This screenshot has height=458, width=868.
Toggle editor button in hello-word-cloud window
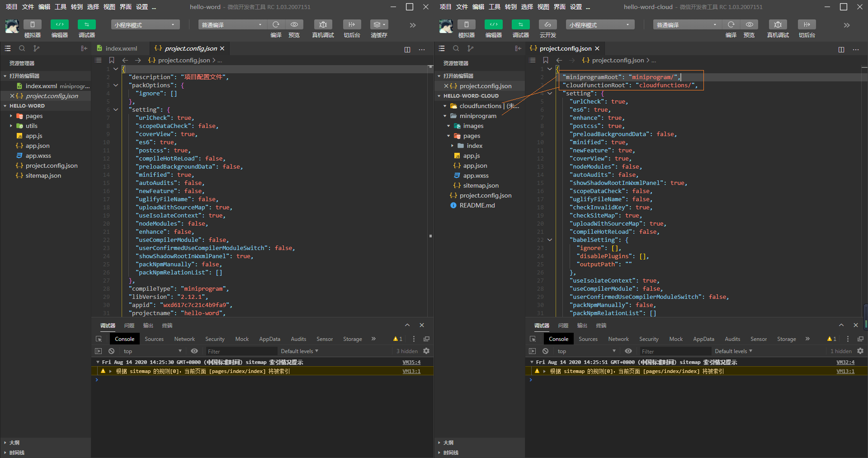(494, 24)
